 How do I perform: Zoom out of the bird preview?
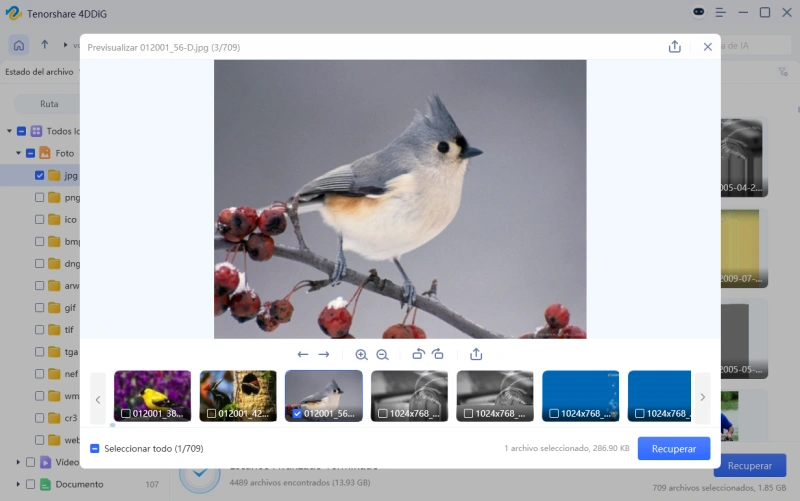[x=382, y=354]
